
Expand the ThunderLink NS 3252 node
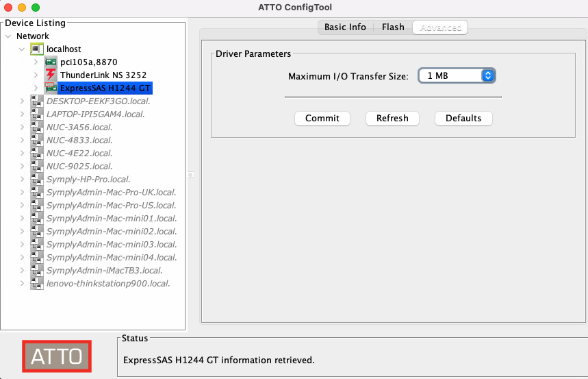tap(36, 75)
